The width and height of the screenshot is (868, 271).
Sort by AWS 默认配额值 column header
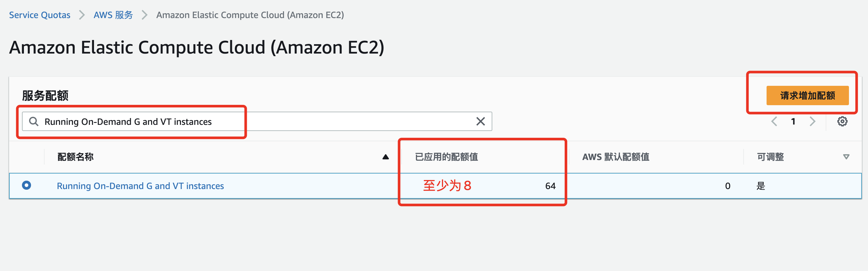tap(616, 157)
